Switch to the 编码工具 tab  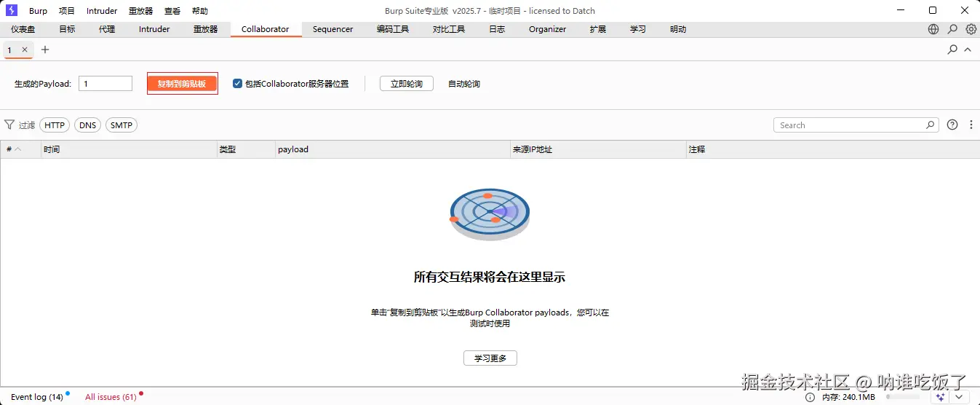click(393, 29)
